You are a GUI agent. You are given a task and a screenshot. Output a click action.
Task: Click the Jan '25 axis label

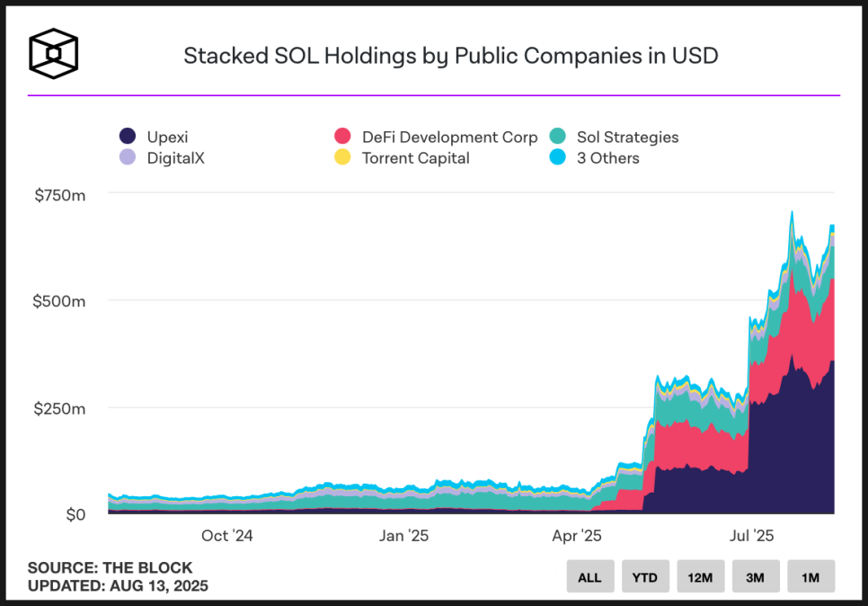coord(403,536)
